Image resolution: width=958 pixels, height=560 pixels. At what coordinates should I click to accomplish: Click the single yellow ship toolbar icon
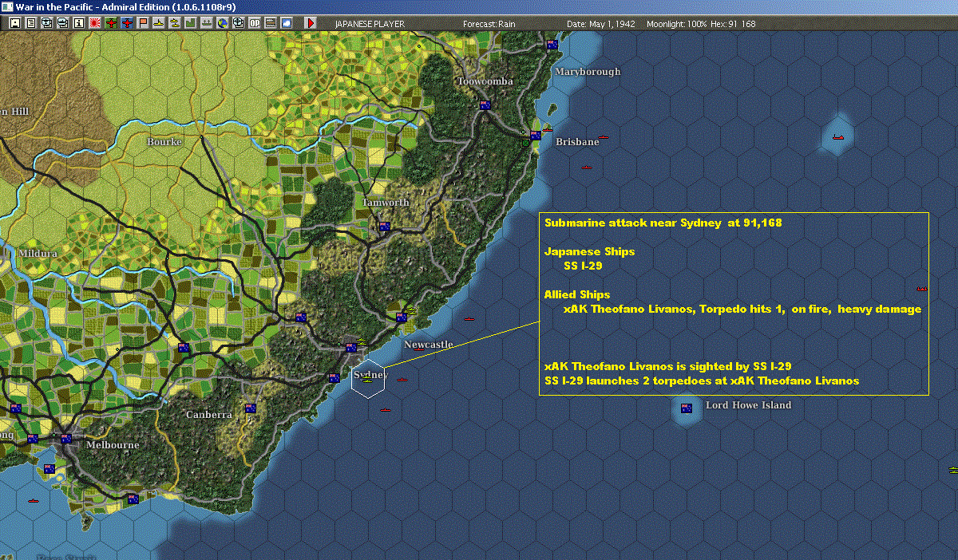[159, 23]
